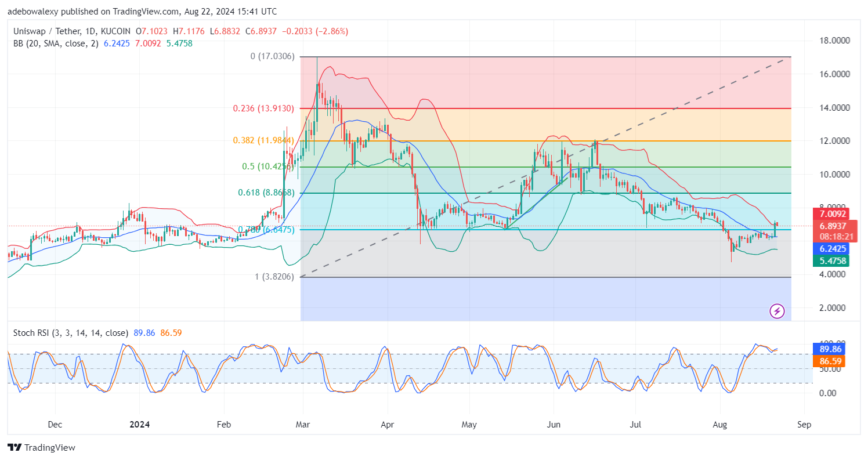Click the purple lightning bolt icon
Viewport: 868px width, 460px height.
[x=777, y=312]
